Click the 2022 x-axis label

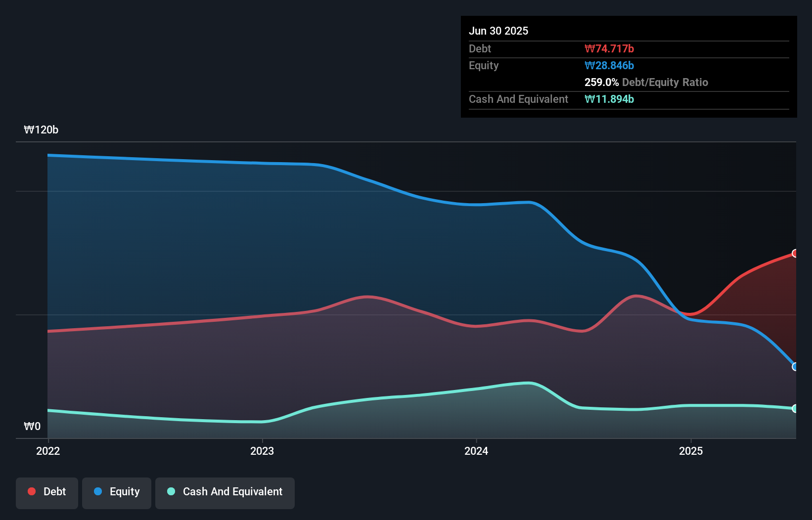48,451
